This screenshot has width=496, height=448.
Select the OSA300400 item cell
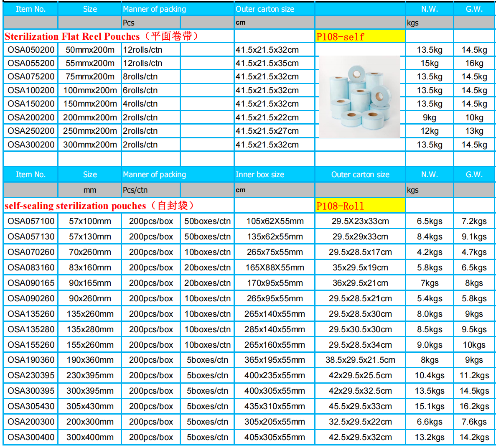[x=31, y=437]
